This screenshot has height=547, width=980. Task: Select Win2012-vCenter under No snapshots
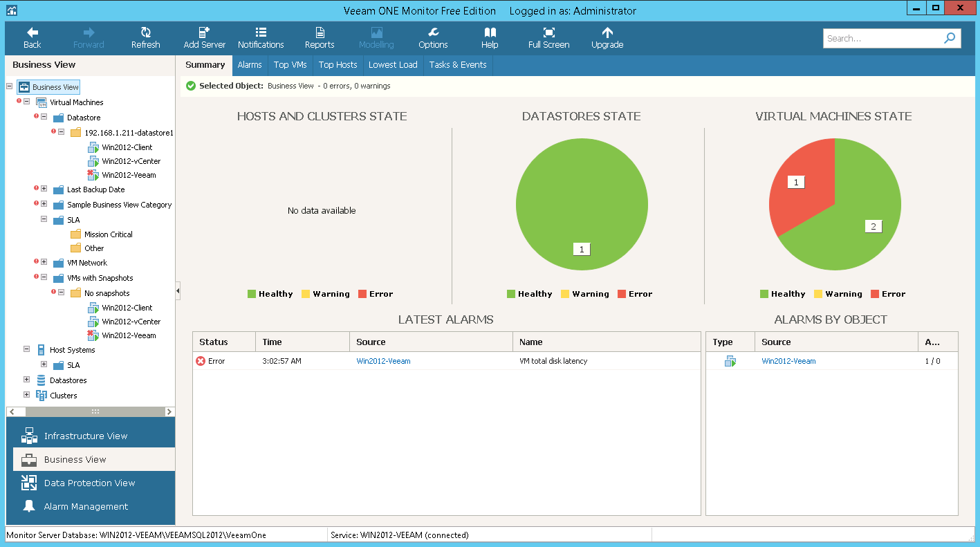click(131, 322)
